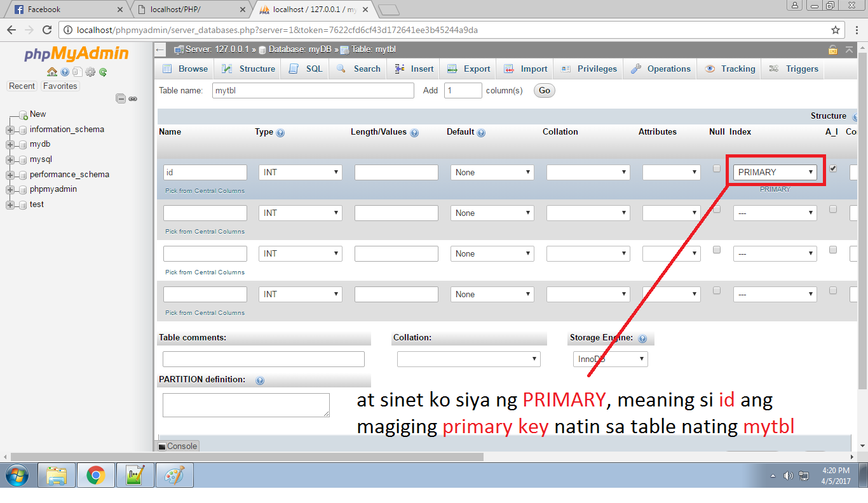This screenshot has height=503, width=868.
Task: Click the Table name input field
Action: [313, 90]
